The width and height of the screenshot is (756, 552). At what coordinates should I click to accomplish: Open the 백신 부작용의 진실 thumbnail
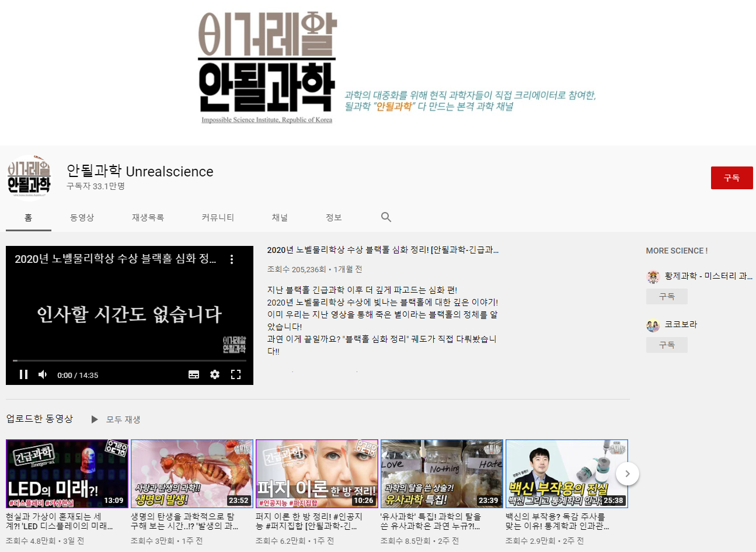(567, 474)
